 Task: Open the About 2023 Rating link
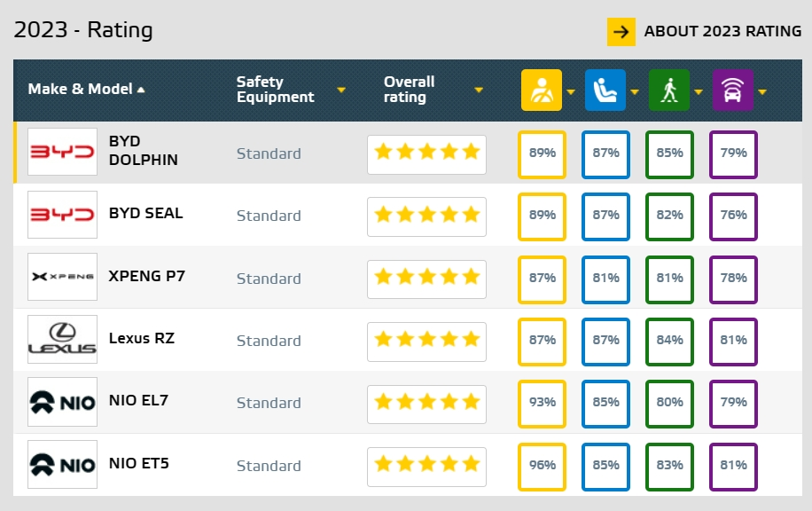coord(722,31)
